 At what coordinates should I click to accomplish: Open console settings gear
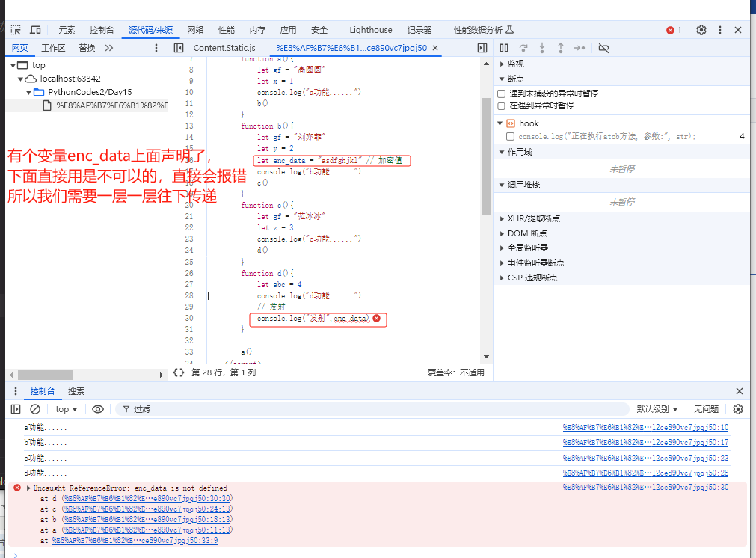(x=737, y=409)
